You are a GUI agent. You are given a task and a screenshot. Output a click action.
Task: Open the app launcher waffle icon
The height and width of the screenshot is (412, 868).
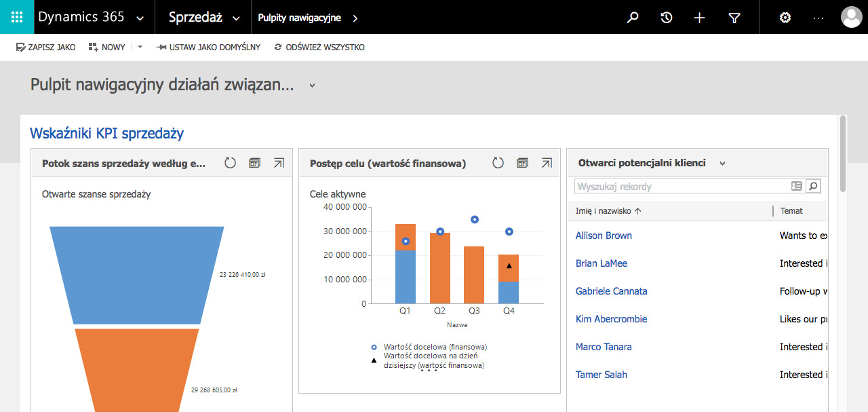click(x=17, y=17)
